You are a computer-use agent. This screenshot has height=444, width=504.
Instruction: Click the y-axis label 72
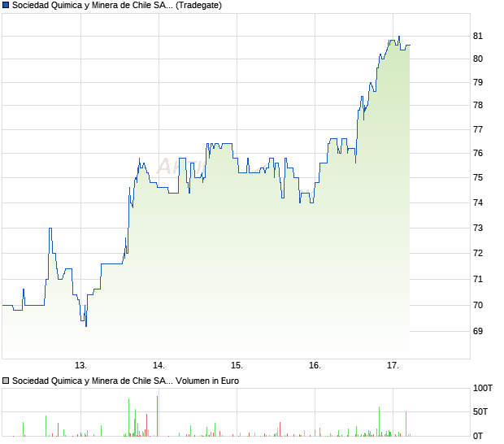(x=478, y=254)
